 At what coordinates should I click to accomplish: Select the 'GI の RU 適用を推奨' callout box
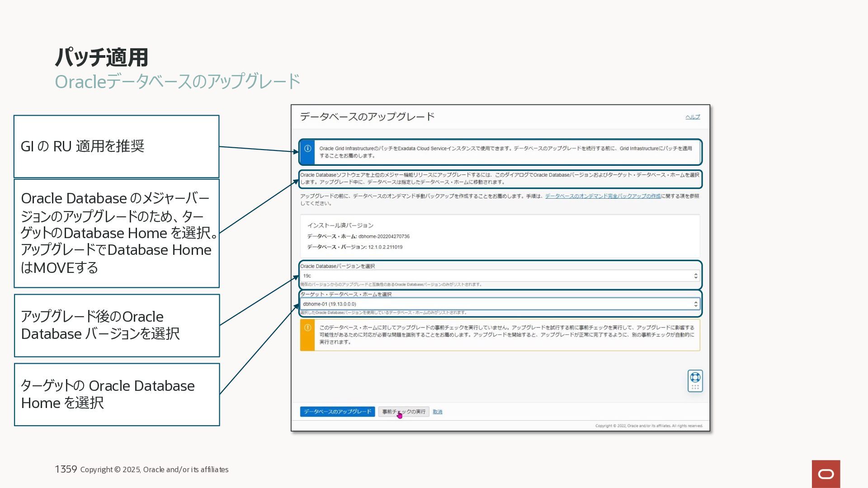coord(116,146)
